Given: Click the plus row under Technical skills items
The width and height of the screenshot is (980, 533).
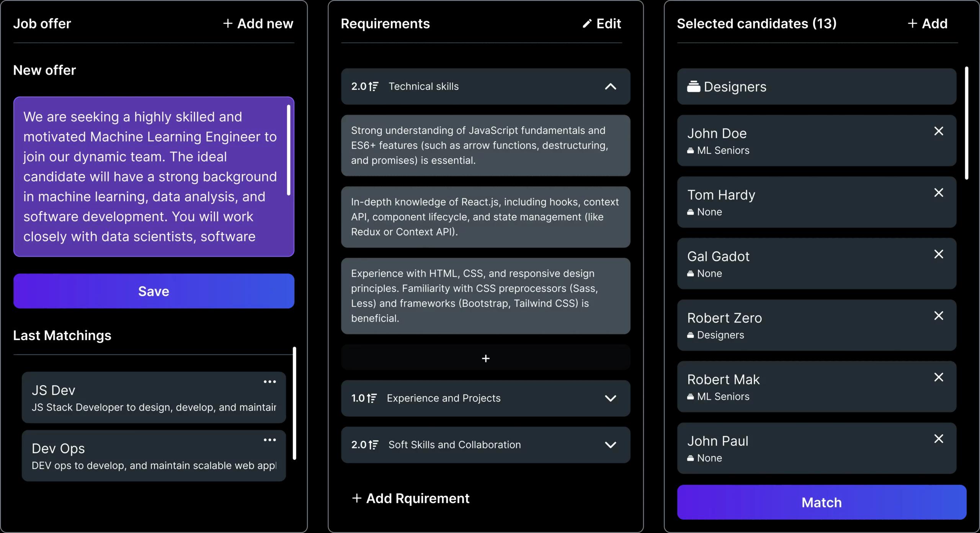Looking at the screenshot, I should click(485, 359).
